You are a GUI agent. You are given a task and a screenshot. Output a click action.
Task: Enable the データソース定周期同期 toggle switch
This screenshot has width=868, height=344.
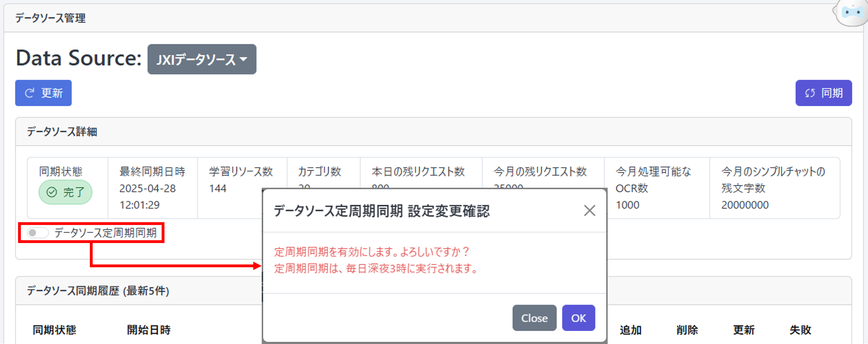pyautogui.click(x=37, y=233)
